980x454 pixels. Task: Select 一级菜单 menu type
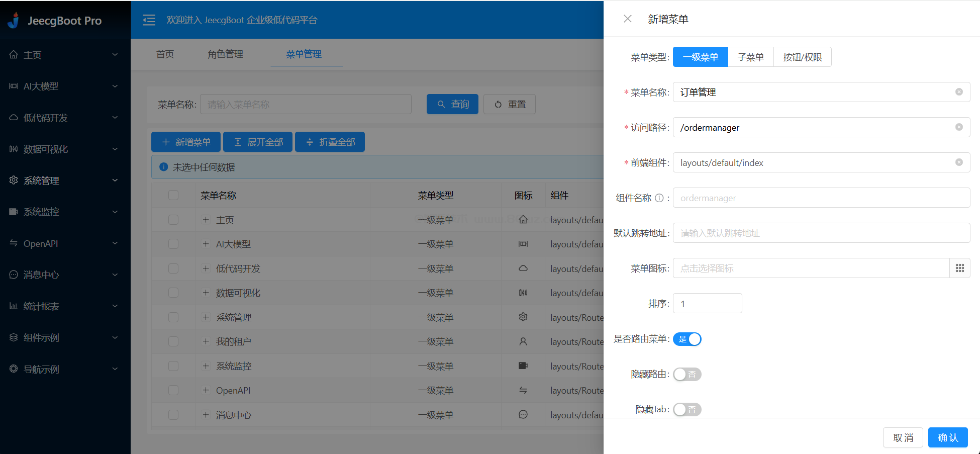(701, 57)
